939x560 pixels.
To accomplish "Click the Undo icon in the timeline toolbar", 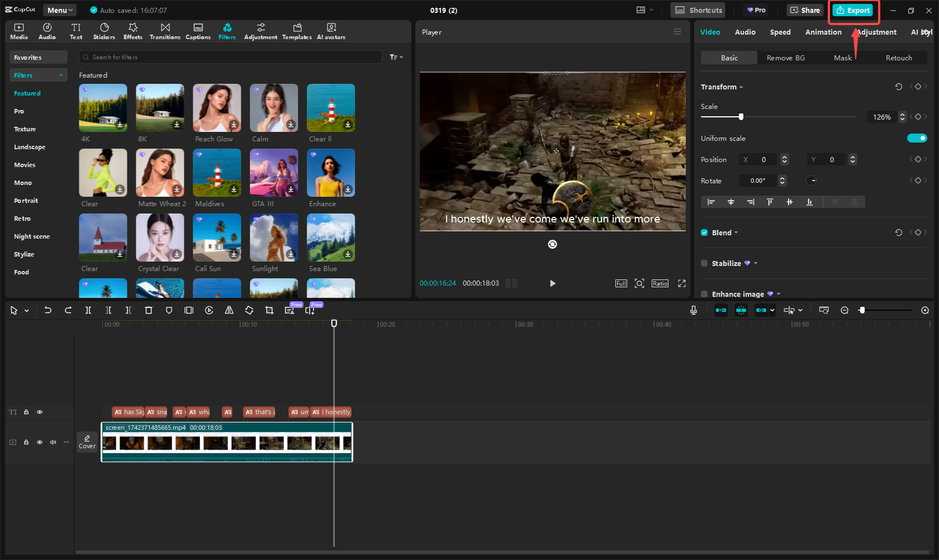I will click(48, 310).
